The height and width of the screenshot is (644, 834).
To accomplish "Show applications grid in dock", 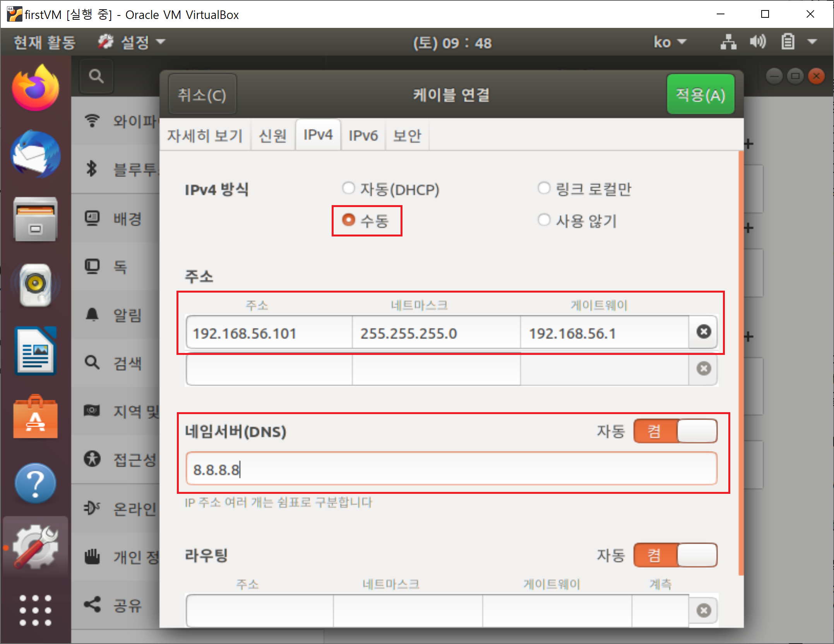I will pos(36,610).
